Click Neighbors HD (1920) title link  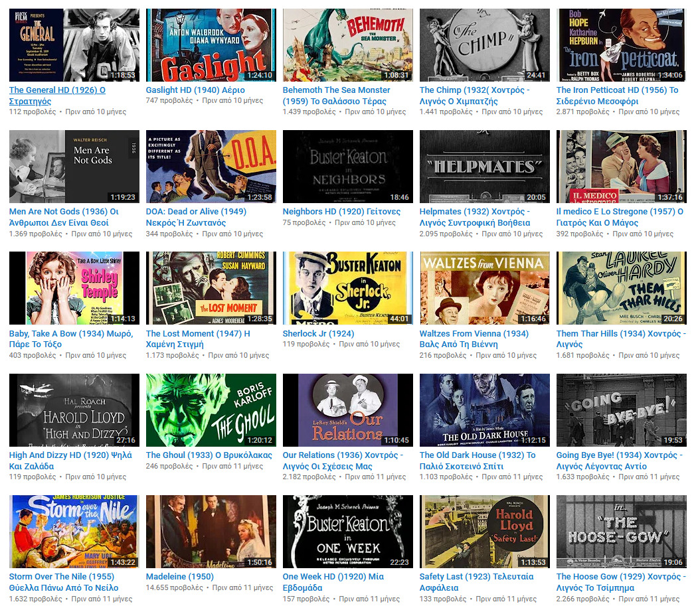(x=341, y=212)
